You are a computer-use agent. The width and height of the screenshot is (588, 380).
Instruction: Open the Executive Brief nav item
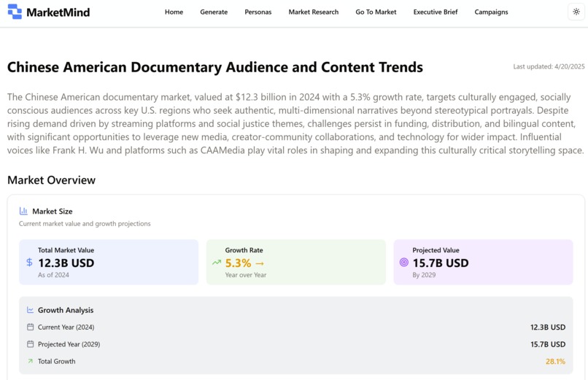tap(436, 12)
